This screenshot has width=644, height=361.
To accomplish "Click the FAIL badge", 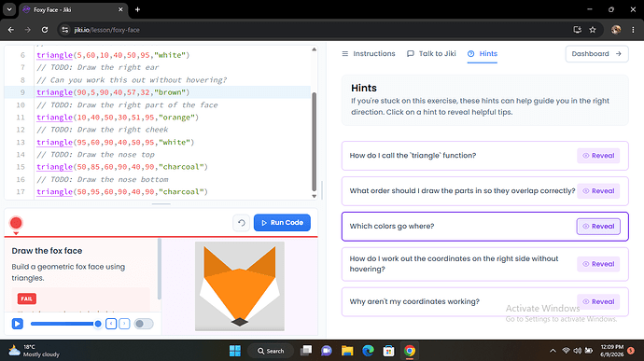I will pyautogui.click(x=27, y=299).
